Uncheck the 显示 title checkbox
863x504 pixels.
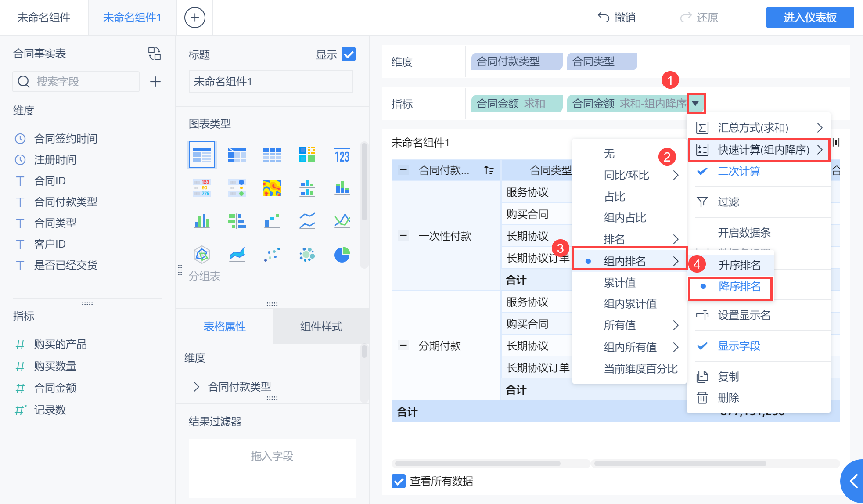[349, 54]
